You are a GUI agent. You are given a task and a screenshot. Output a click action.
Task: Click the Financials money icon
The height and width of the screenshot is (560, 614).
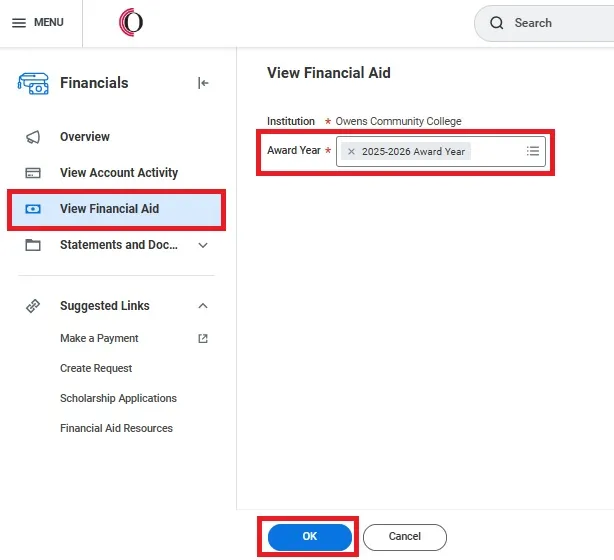click(x=33, y=83)
